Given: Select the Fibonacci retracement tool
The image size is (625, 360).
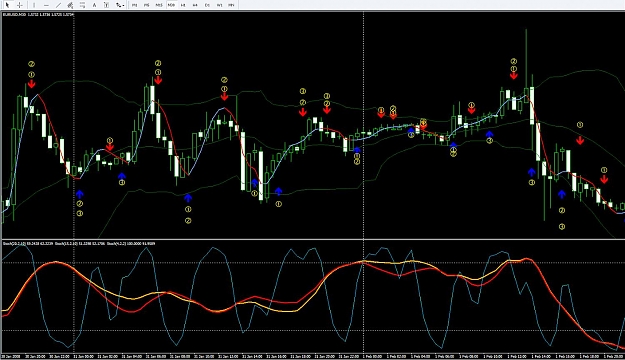Looking at the screenshot, I should [82, 5].
